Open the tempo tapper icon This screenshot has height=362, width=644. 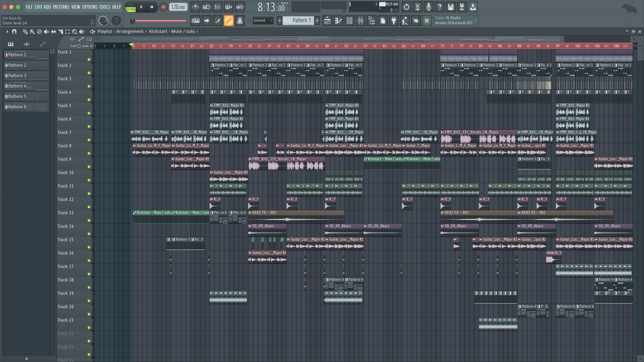coord(405,21)
